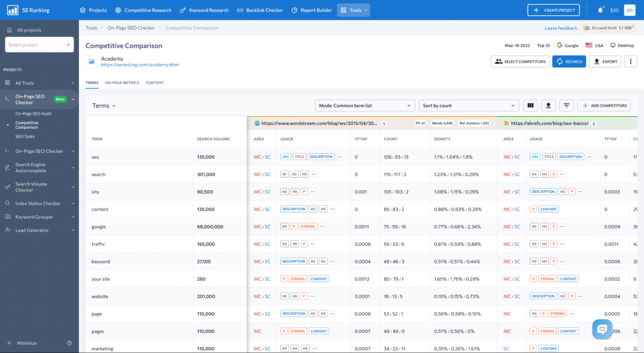Open the live chat widget
The width and height of the screenshot is (644, 353).
[602, 329]
